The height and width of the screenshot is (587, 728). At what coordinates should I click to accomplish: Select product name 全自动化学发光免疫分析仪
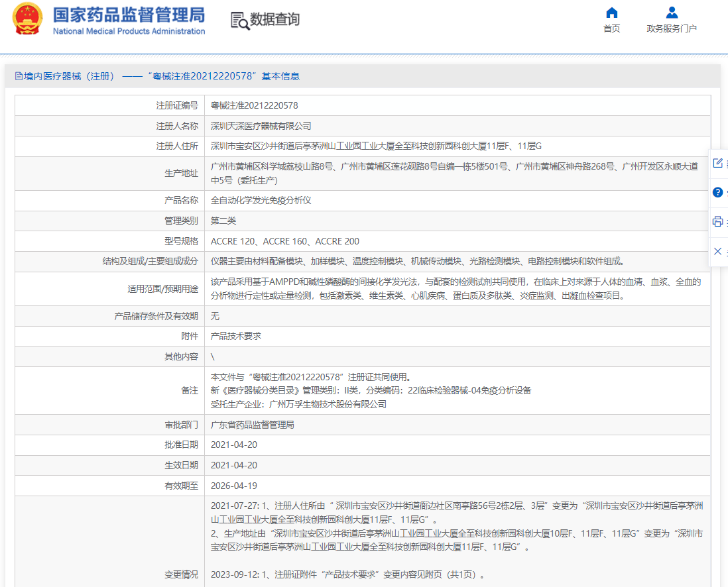[261, 201]
